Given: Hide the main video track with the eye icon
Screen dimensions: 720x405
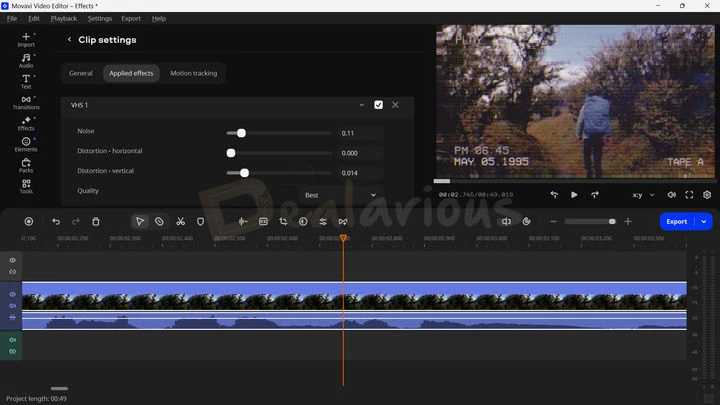Looking at the screenshot, I should (x=13, y=294).
